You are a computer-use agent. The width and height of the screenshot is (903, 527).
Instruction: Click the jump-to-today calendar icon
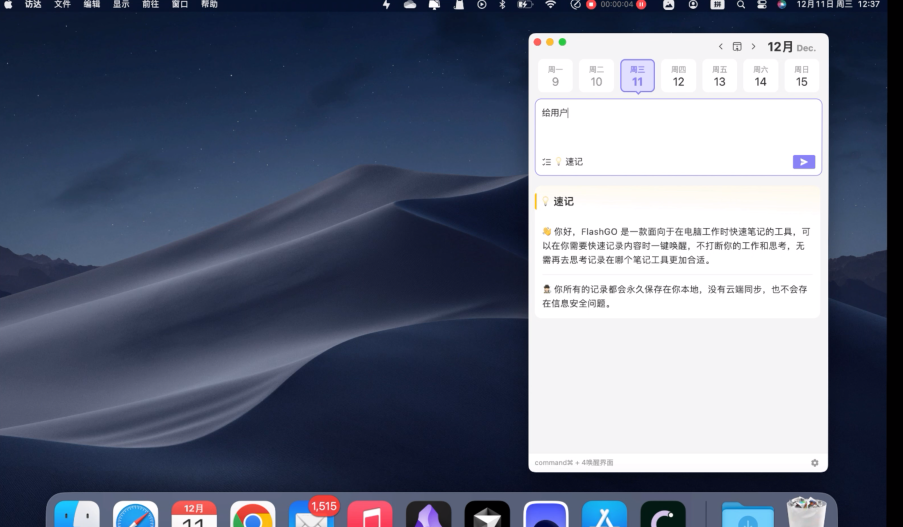737,47
